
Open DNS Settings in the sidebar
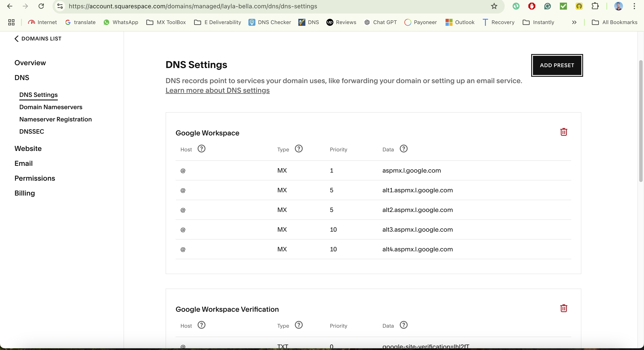(39, 95)
